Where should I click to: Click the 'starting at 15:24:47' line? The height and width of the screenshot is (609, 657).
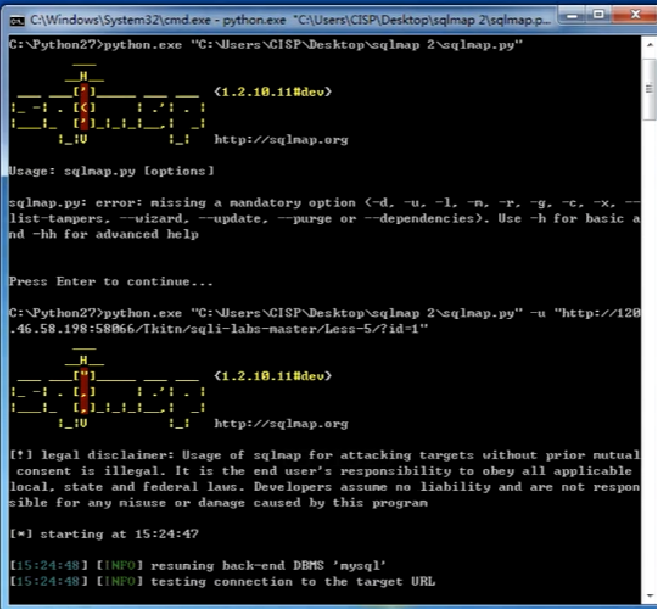click(104, 534)
